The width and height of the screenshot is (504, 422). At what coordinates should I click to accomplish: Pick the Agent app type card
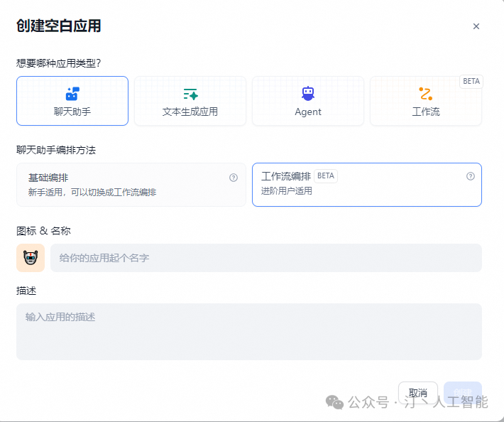tap(308, 101)
